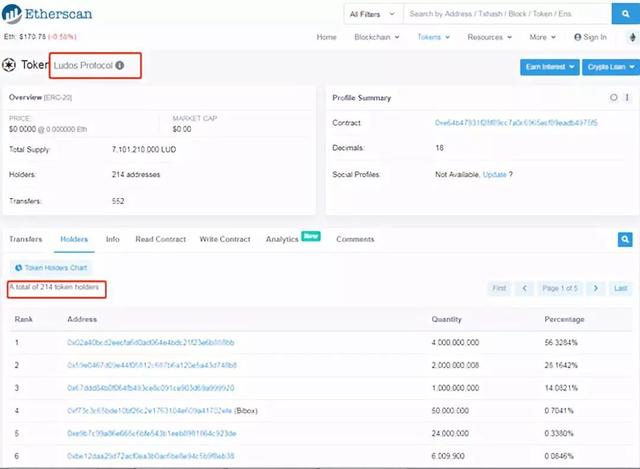640x469 pixels.
Task: Switch to the Comments tab
Action: click(x=355, y=239)
